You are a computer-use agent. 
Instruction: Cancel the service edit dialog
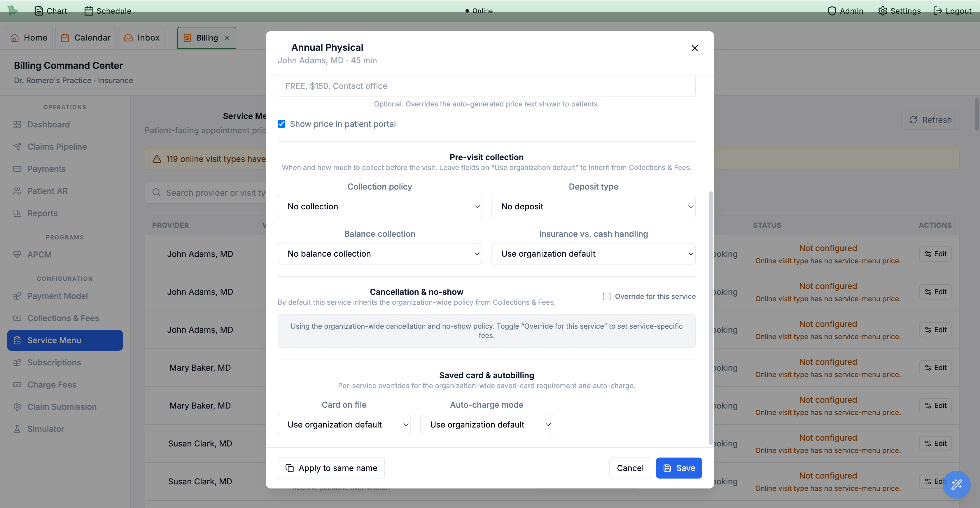tap(630, 468)
